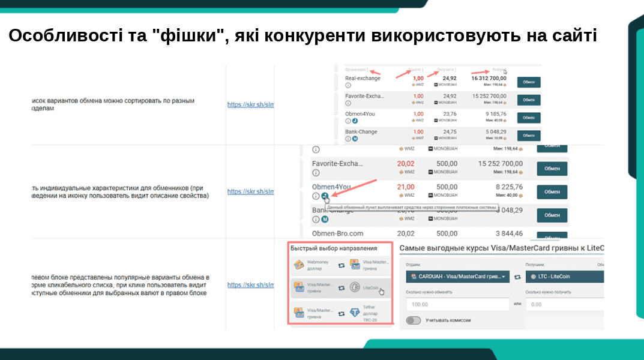Click WMZ coin icon under 20,02 Favorite-Excha row
The image size is (644, 360).
[x=401, y=172]
